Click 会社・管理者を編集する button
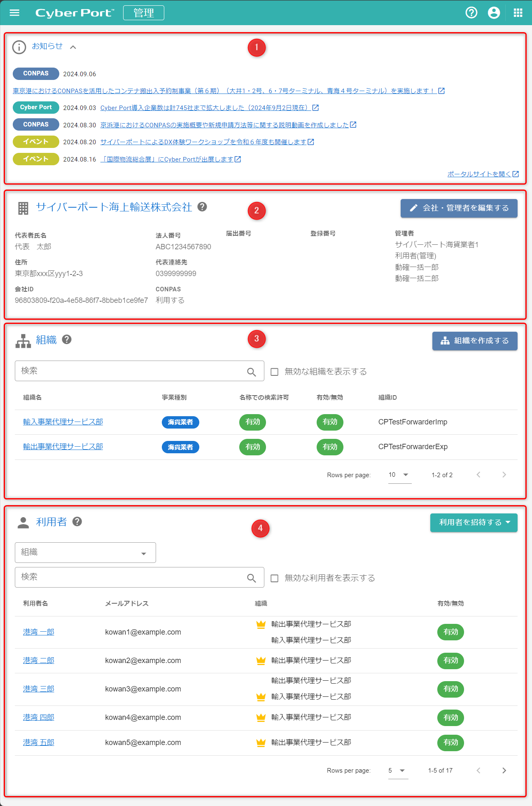The image size is (532, 806). (x=459, y=208)
